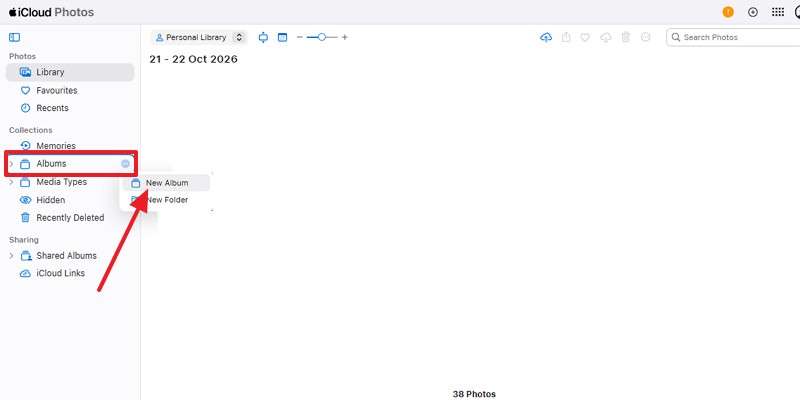Open the Personal Library dropdown
Image resolution: width=800 pixels, height=400 pixels.
click(199, 37)
